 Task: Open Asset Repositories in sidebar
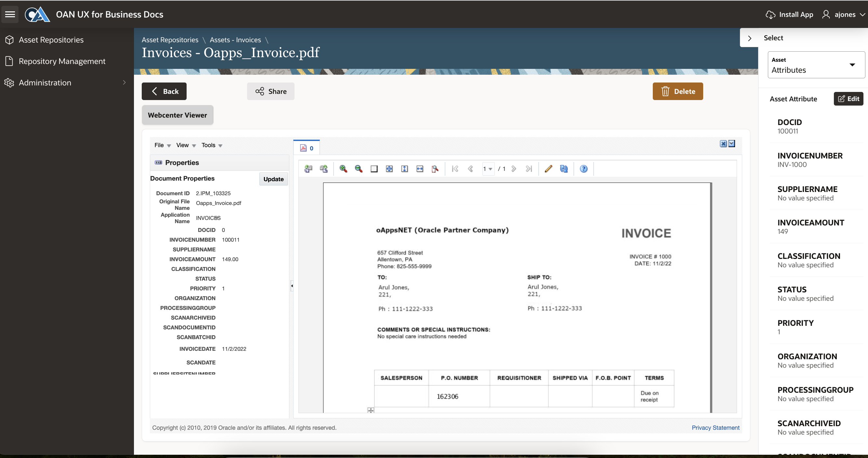pyautogui.click(x=51, y=40)
